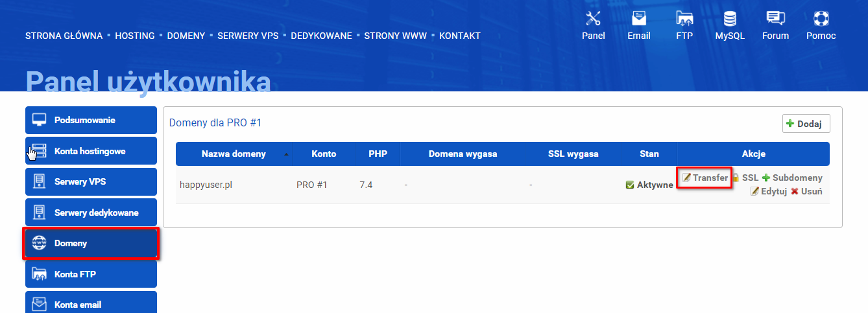Open STRONY WWW in top navigation
The width and height of the screenshot is (868, 313).
(396, 36)
